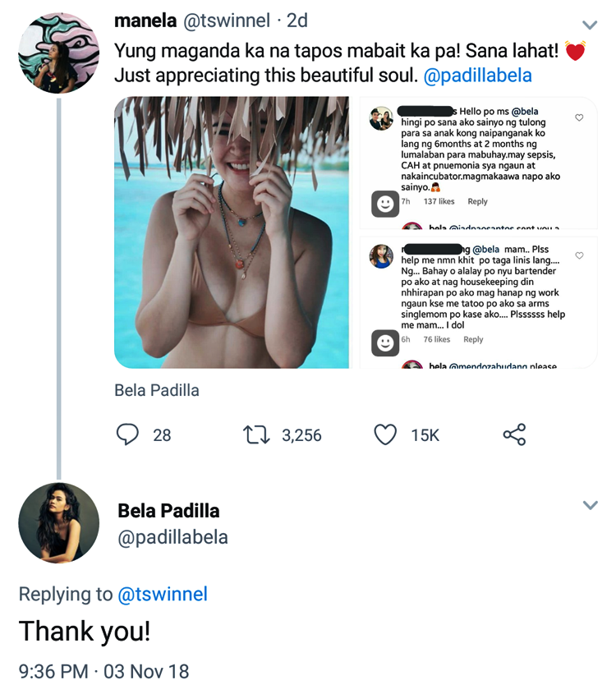Open Bela Padilla's profile picture
616x694 pixels.
tap(58, 523)
